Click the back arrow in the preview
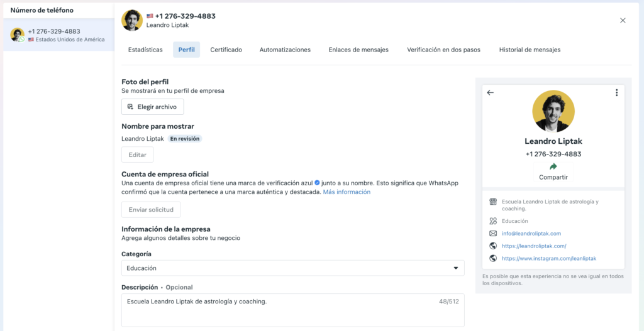 click(x=490, y=93)
